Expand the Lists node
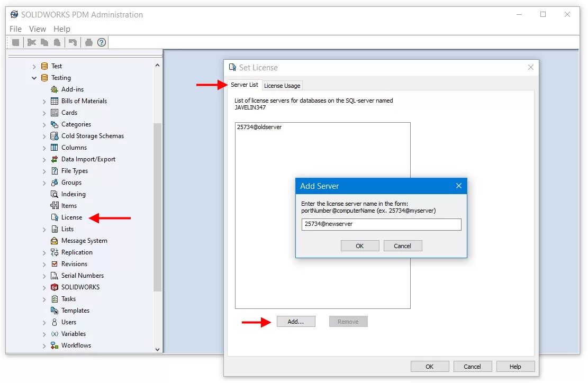This screenshot has width=588, height=383. pyautogui.click(x=44, y=230)
